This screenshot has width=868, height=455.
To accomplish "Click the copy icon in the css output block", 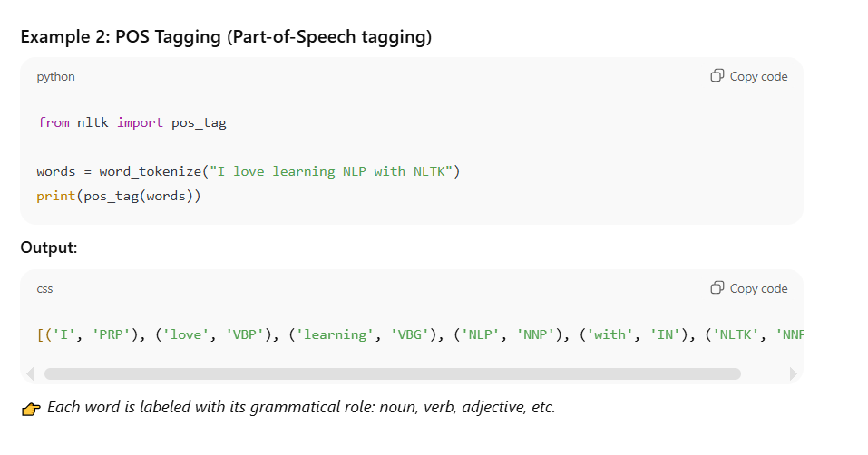I will 717,288.
